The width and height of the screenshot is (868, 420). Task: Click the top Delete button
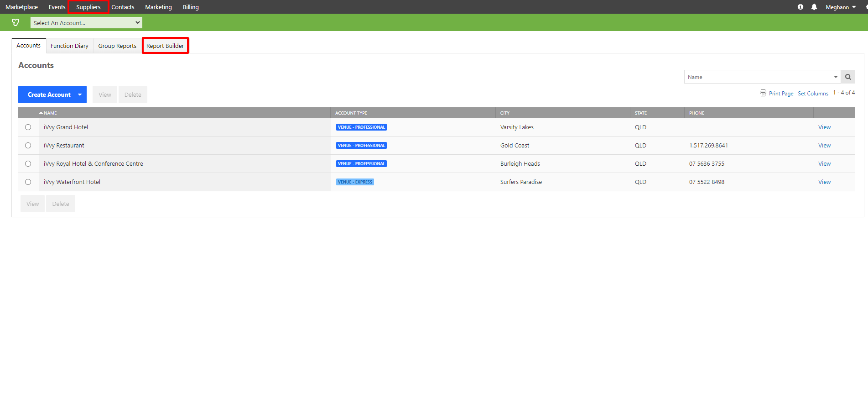[x=133, y=94]
